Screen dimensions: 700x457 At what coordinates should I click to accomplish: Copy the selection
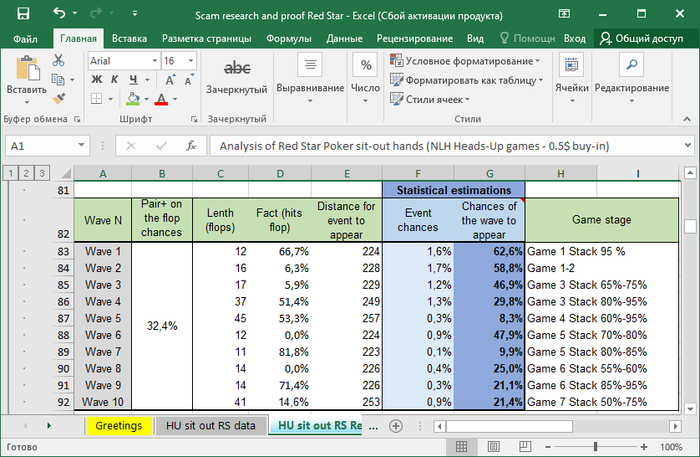pyautogui.click(x=58, y=79)
